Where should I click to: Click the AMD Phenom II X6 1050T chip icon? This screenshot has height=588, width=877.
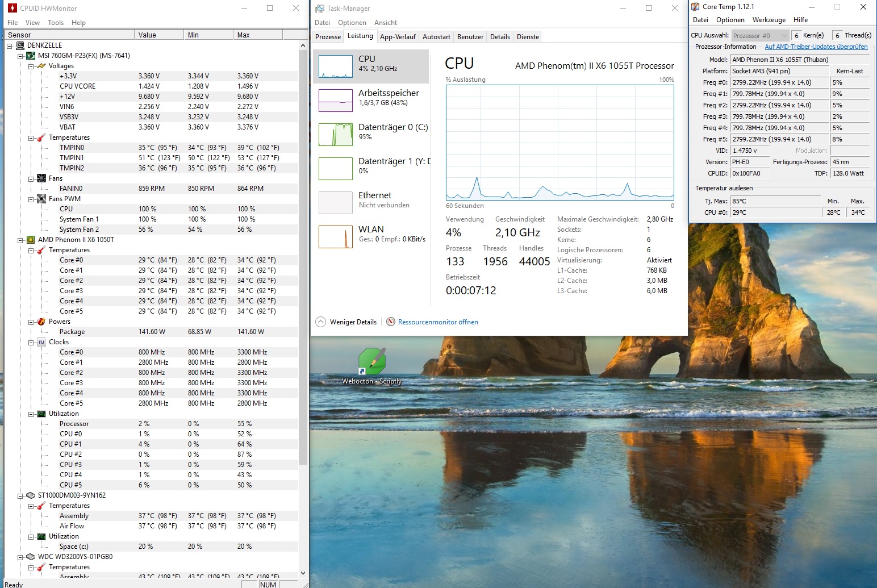pos(31,240)
